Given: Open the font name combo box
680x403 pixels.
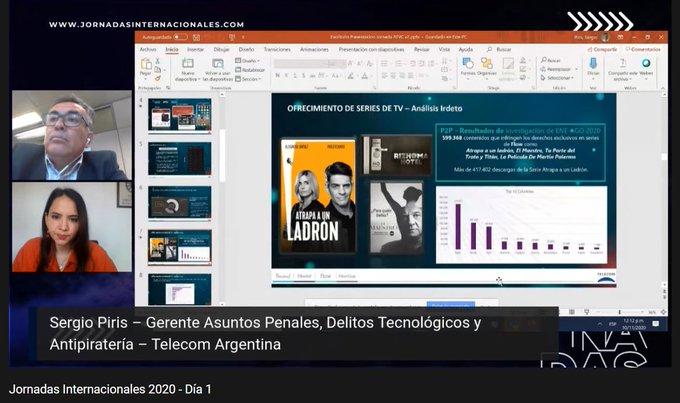Looking at the screenshot, I should 300,63.
